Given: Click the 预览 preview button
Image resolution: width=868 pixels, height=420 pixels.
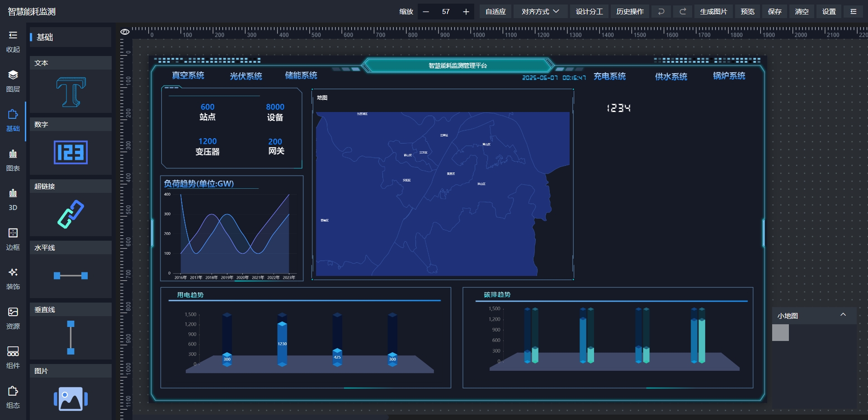Looking at the screenshot, I should click(x=747, y=12).
